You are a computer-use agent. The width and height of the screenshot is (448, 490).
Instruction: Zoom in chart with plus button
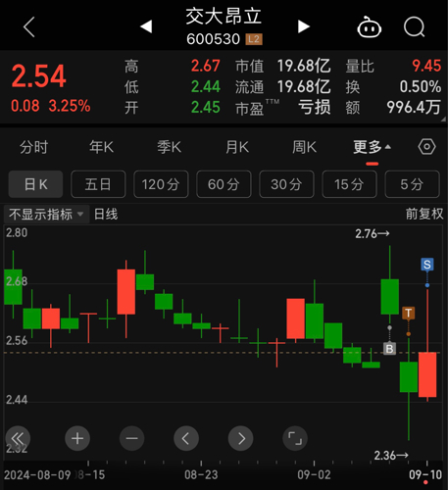point(77,438)
